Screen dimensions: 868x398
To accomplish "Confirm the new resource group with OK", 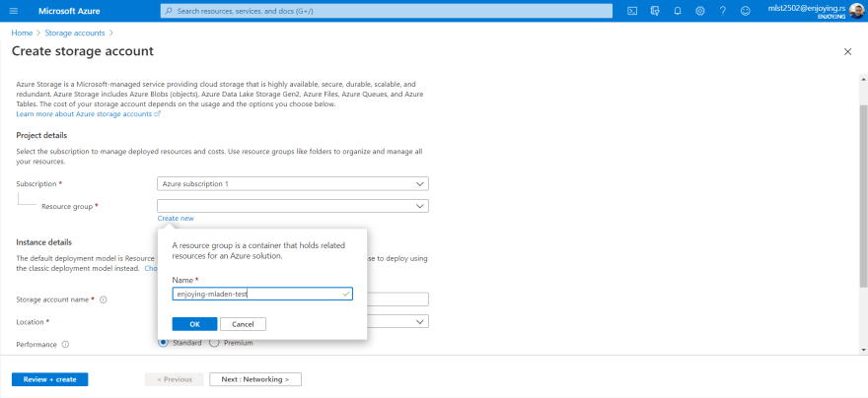I will tap(195, 324).
